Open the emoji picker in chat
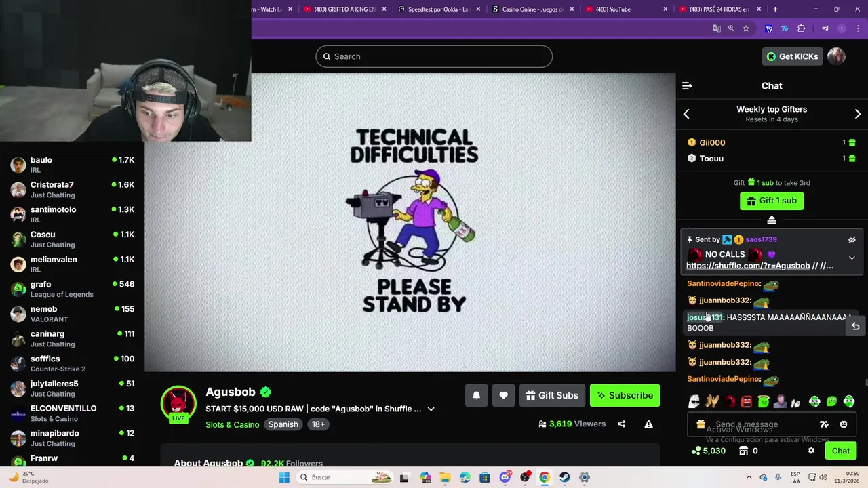This screenshot has height=488, width=868. [x=844, y=424]
